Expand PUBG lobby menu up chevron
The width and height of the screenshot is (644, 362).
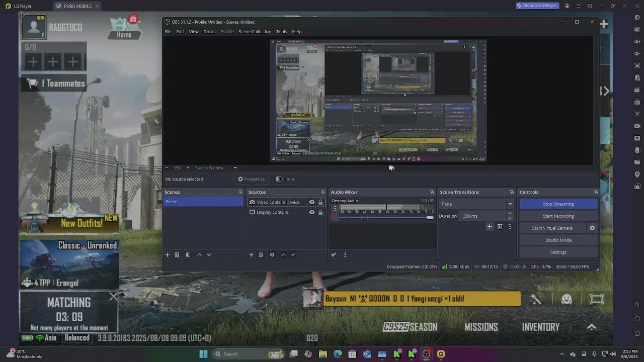(592, 327)
